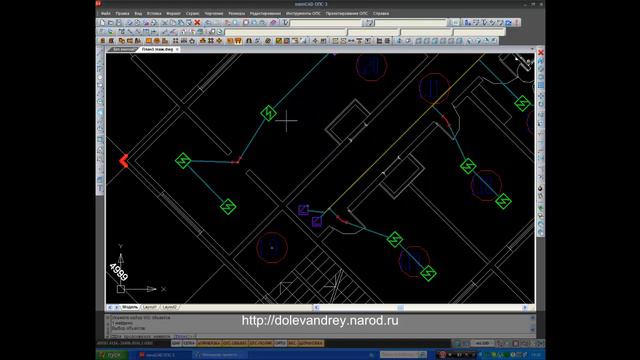Click the Cut scissors icon
640x360 pixels.
coord(165,22)
